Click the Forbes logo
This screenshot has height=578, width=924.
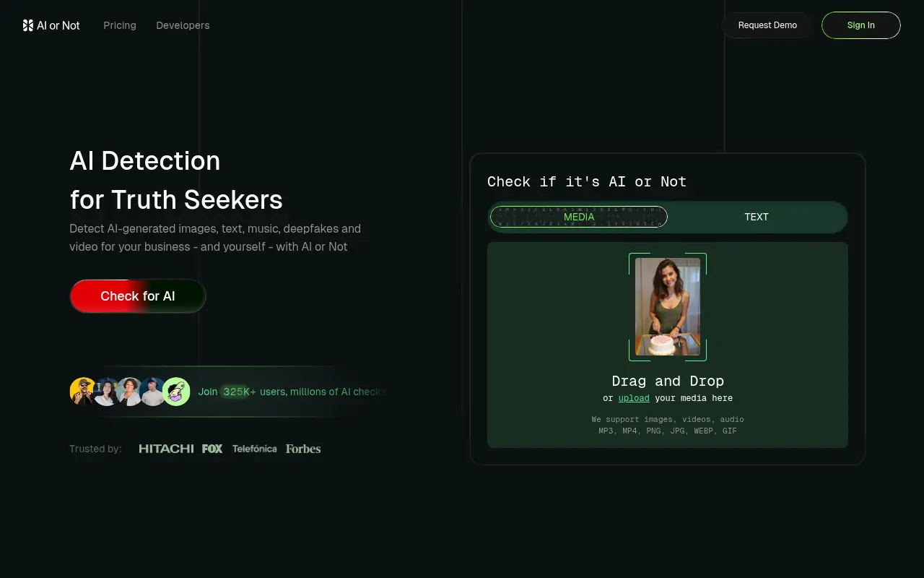[x=302, y=448]
